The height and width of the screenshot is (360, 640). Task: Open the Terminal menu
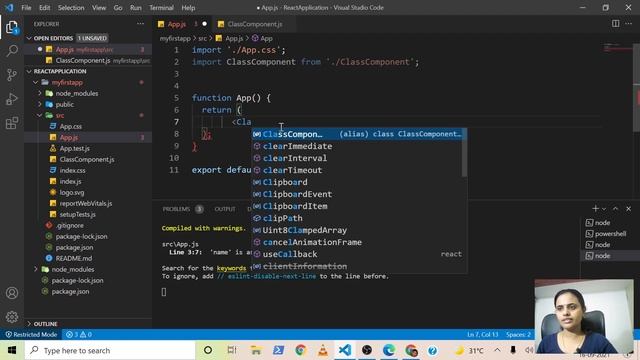pyautogui.click(x=161, y=8)
